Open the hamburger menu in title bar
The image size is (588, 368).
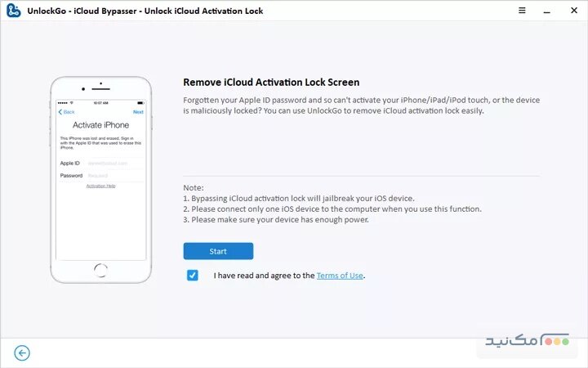point(522,11)
